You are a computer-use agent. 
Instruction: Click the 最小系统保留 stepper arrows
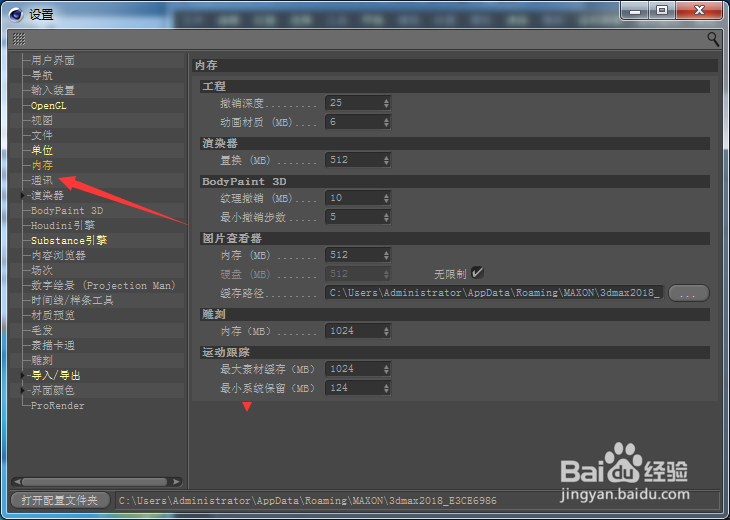[386, 388]
